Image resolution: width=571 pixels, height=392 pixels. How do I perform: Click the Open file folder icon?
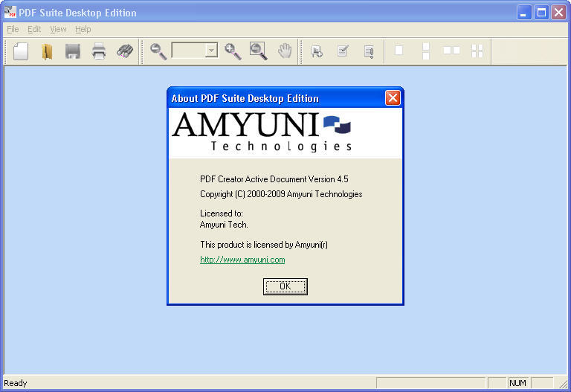47,51
